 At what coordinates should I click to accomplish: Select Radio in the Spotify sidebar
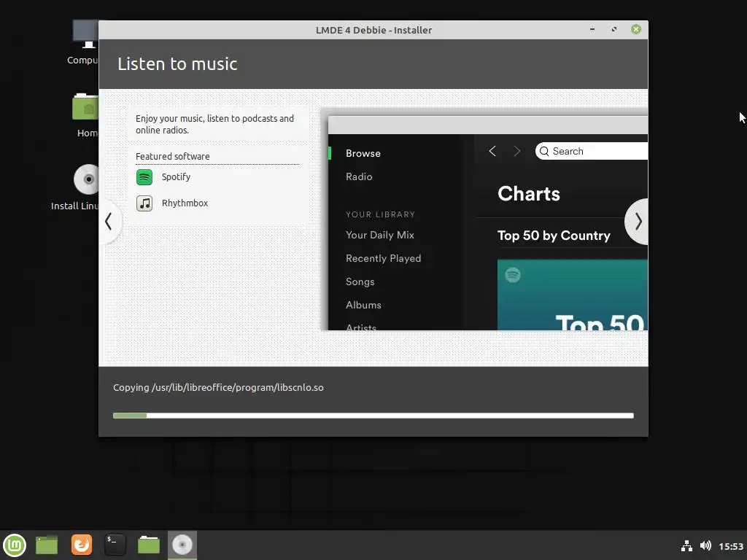(x=359, y=176)
